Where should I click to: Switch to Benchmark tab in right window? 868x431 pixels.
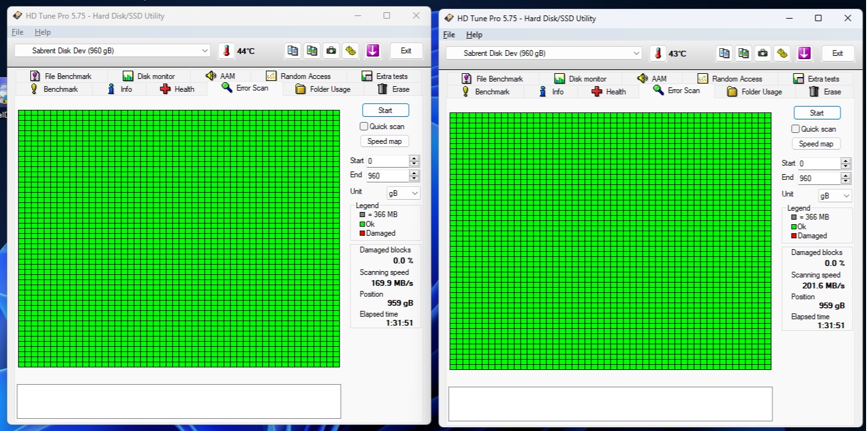[x=485, y=92]
